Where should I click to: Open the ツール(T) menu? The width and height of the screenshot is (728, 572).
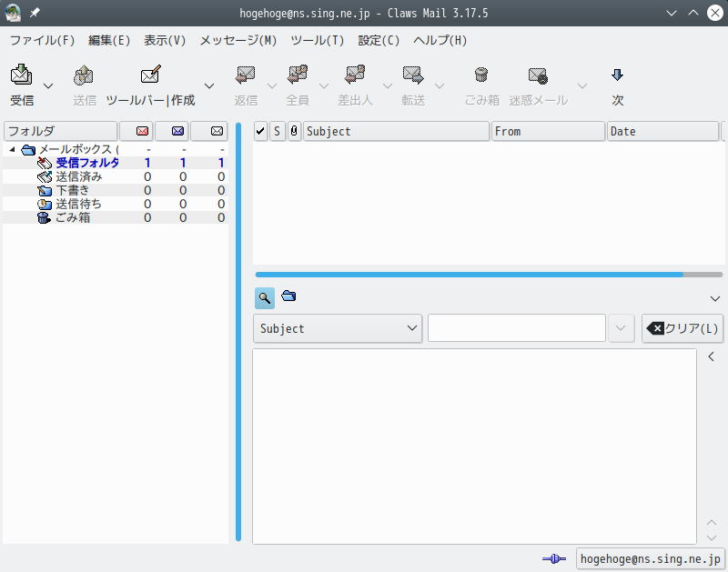(318, 40)
